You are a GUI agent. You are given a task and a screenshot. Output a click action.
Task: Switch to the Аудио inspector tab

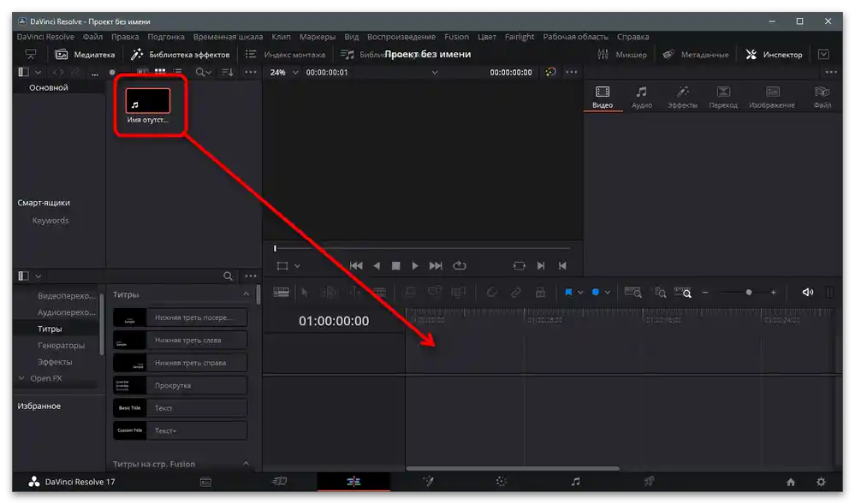pyautogui.click(x=642, y=97)
